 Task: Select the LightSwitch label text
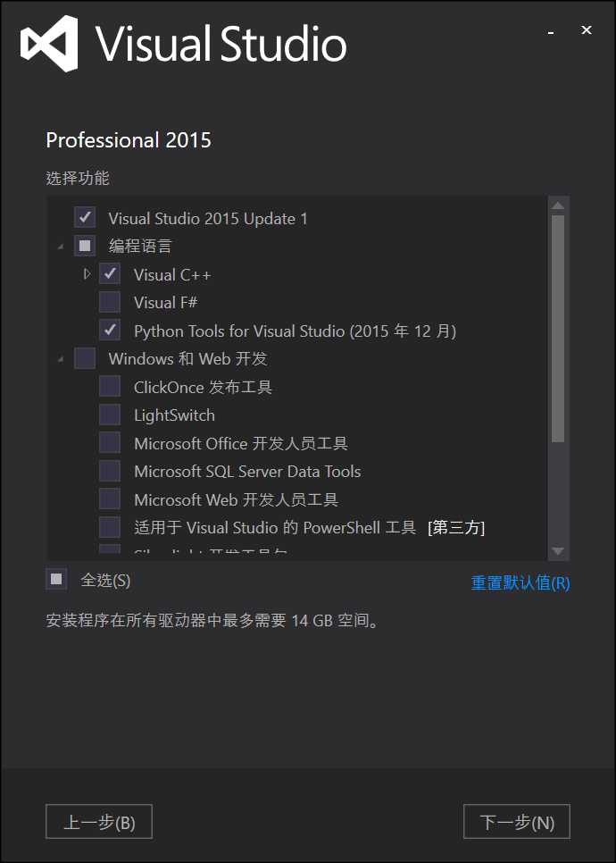click(174, 415)
